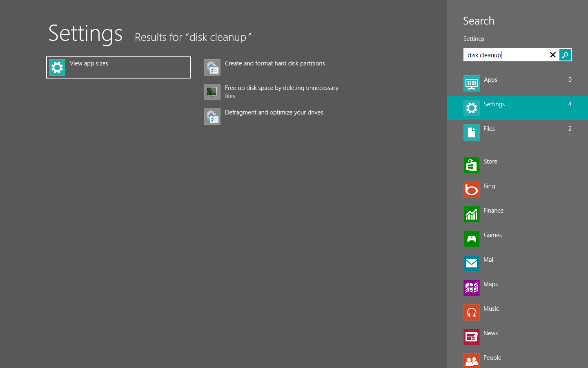
Task: Select the Settings search category
Action: tap(517, 108)
